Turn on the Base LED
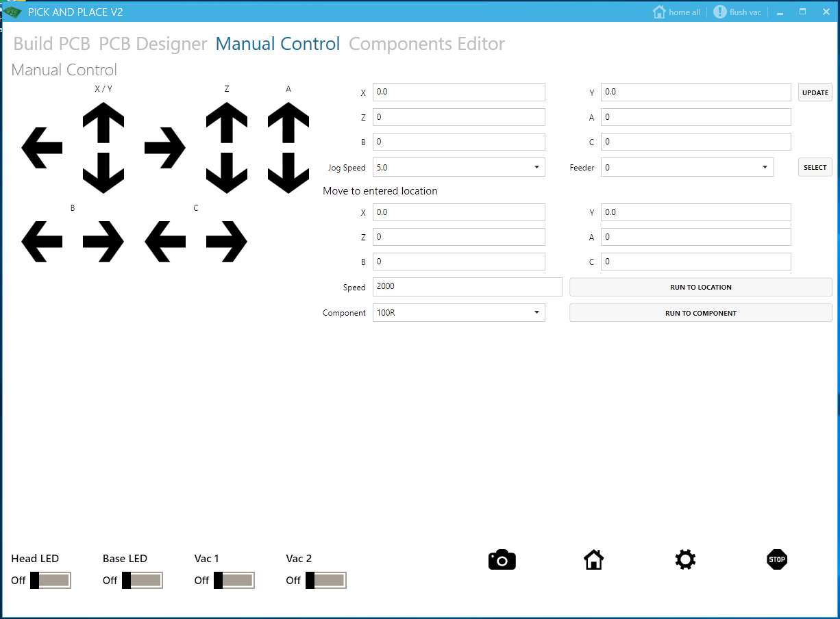 point(143,580)
